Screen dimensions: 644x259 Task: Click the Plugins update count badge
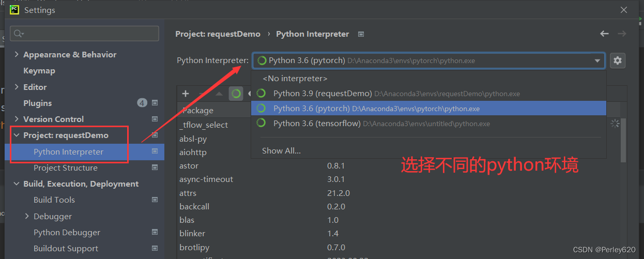(x=142, y=103)
